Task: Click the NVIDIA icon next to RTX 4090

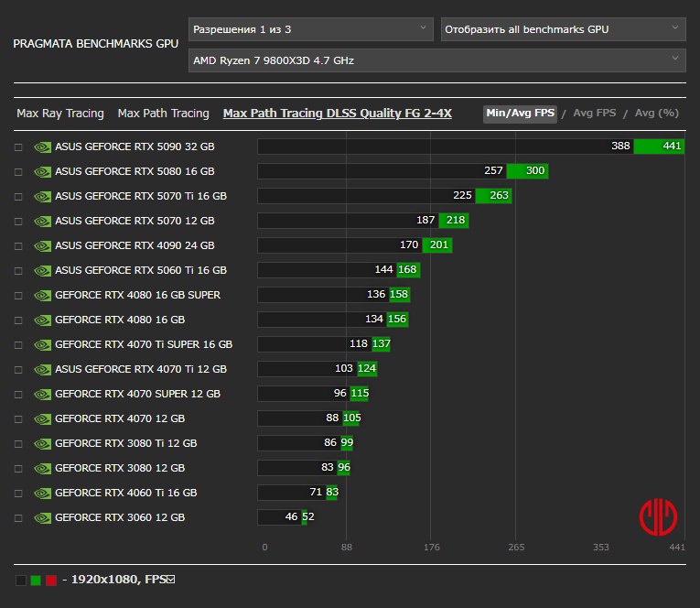Action: point(42,245)
